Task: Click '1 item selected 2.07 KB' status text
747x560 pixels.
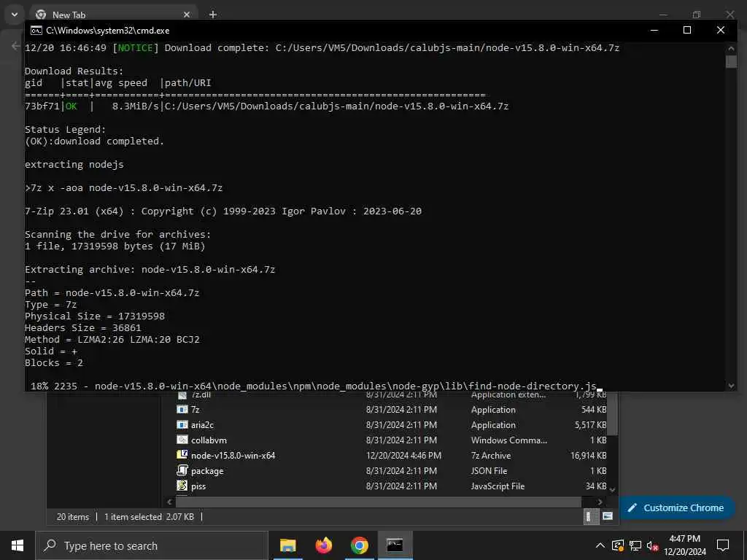Action: point(149,517)
